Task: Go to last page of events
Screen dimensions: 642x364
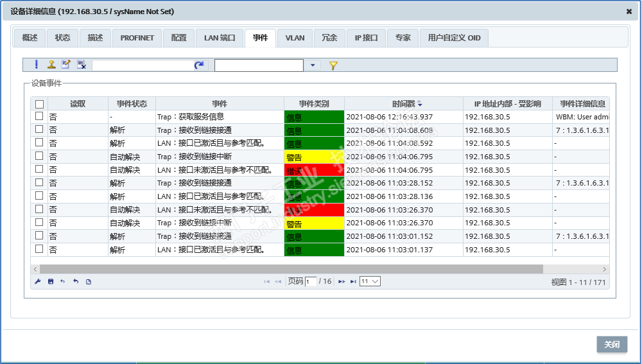Action: point(353,282)
